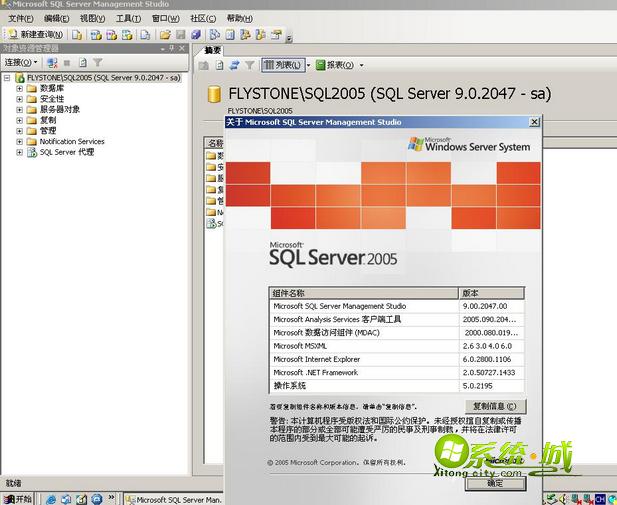617x505 pixels.
Task: Expand the 服务器对象 (Server Objects) node
Action: click(x=19, y=110)
